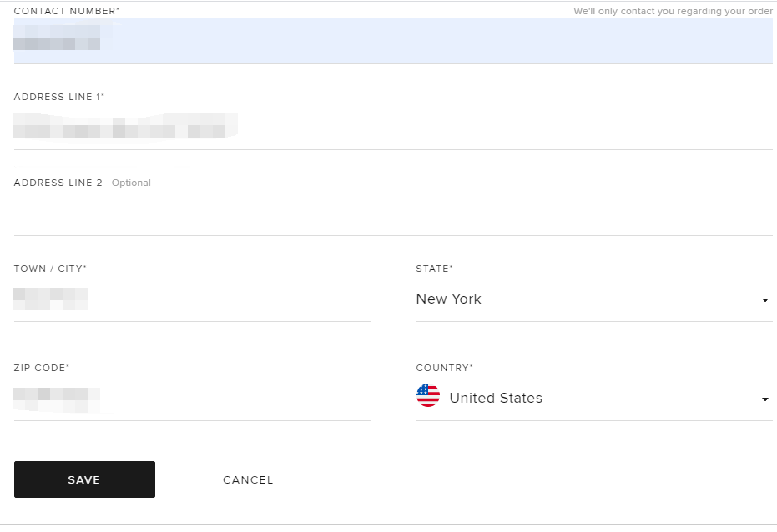Viewport: 777px width, 532px height.
Task: Click the ADDRESS LINE 2 label
Action: [58, 183]
